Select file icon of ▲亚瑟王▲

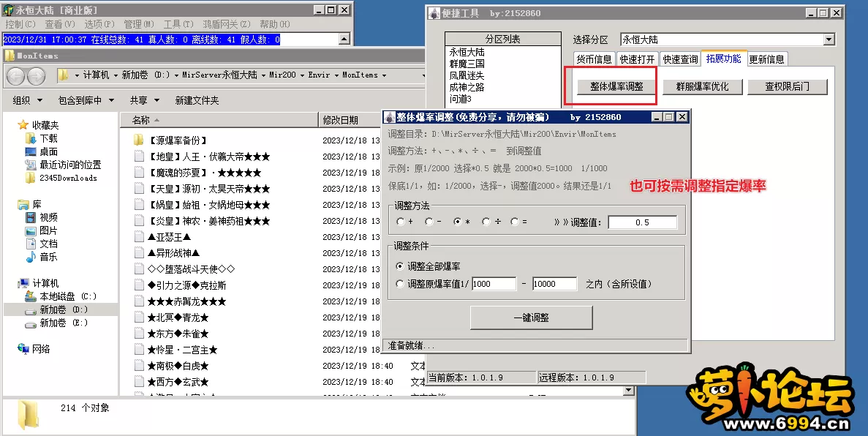pyautogui.click(x=140, y=236)
